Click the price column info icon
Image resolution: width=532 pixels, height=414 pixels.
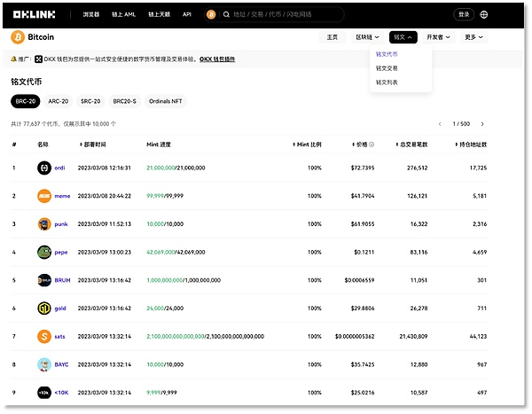click(x=372, y=144)
